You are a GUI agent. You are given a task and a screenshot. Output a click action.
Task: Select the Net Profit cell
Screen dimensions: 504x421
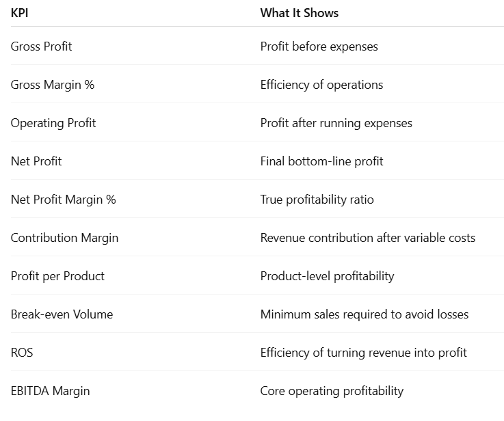pos(36,161)
